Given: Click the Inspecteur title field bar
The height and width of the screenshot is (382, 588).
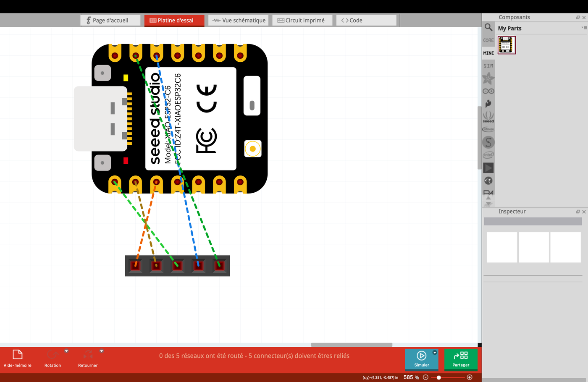Looking at the screenshot, I should click(x=533, y=221).
